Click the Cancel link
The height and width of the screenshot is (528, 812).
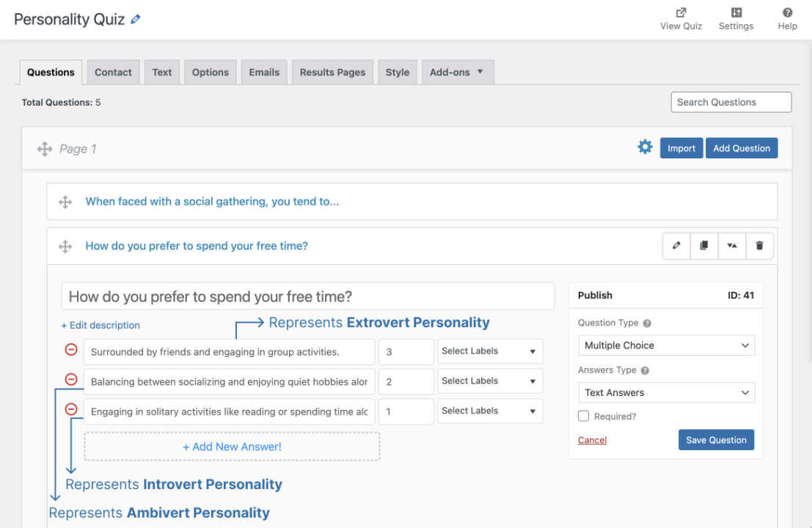click(x=592, y=440)
